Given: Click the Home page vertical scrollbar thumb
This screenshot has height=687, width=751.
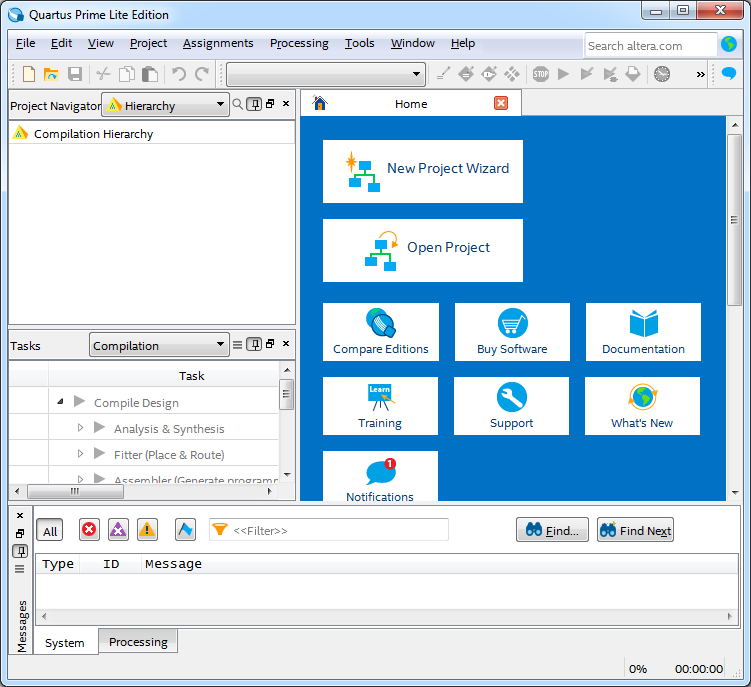Looking at the screenshot, I should 734,220.
